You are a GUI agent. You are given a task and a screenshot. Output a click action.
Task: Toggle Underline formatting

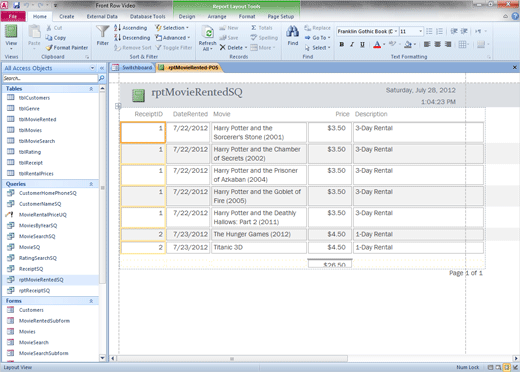(362, 44)
